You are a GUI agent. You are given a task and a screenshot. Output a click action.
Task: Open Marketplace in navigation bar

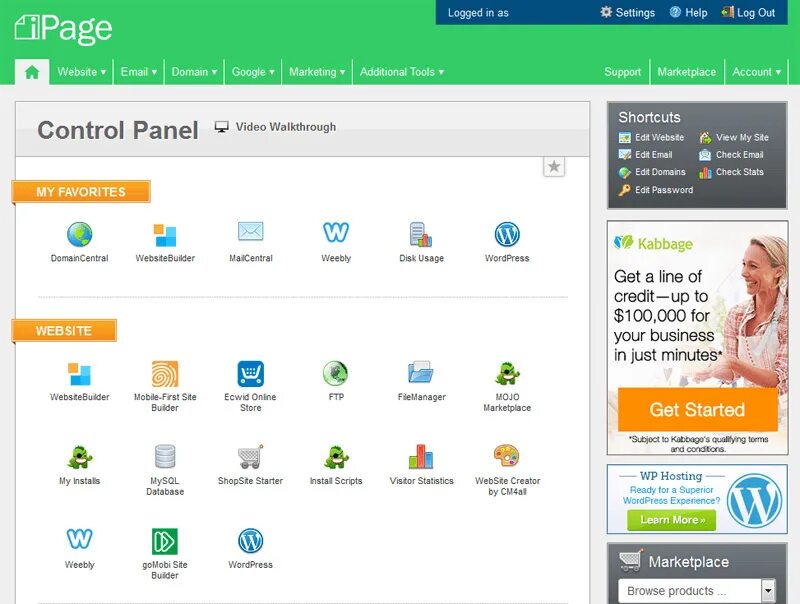pos(686,72)
